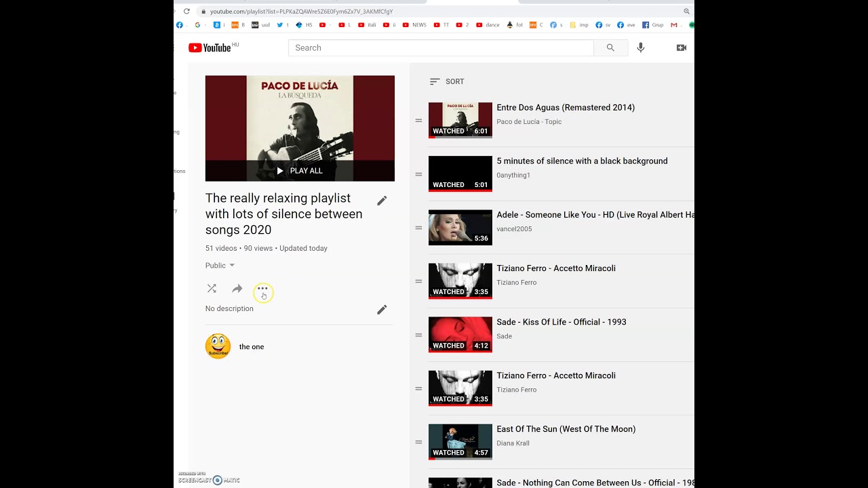Open the Paco de Lucía - Topic channel
Screen dimensions: 868x488
click(x=529, y=122)
